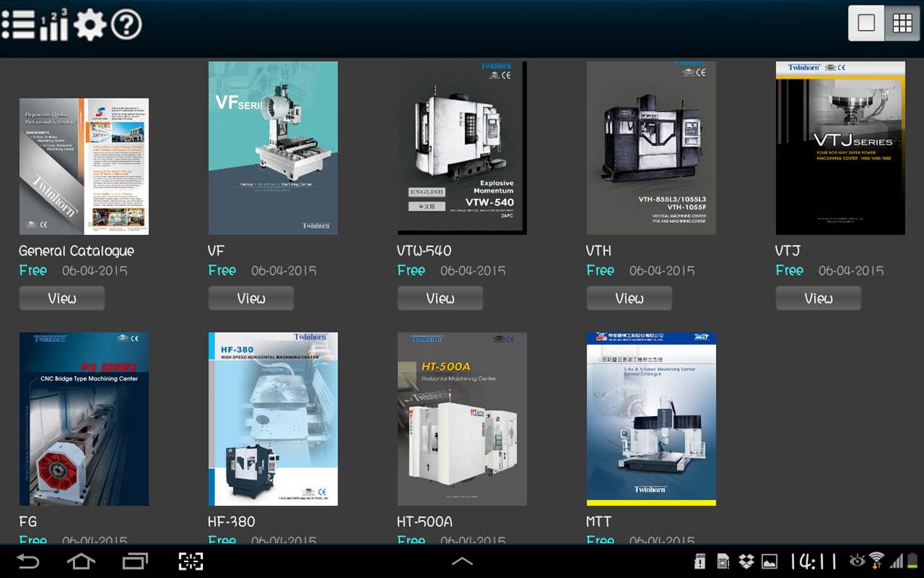Open the FG Series cover thumbnail
The width and height of the screenshot is (924, 578).
(x=84, y=419)
